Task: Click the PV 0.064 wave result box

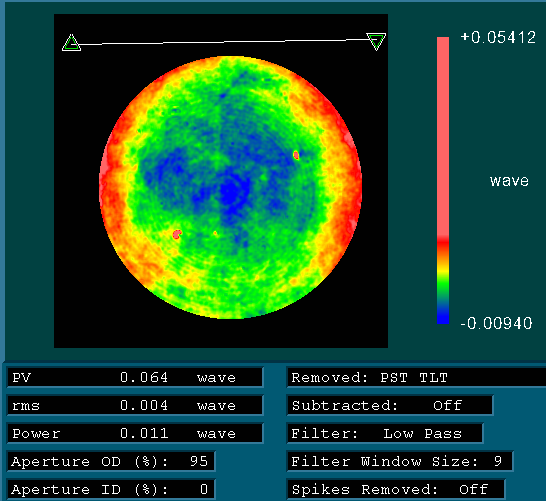Action: pyautogui.click(x=135, y=377)
